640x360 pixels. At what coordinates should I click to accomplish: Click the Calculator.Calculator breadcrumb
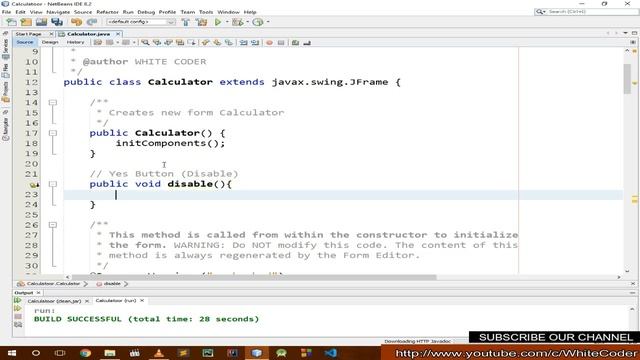(53, 283)
